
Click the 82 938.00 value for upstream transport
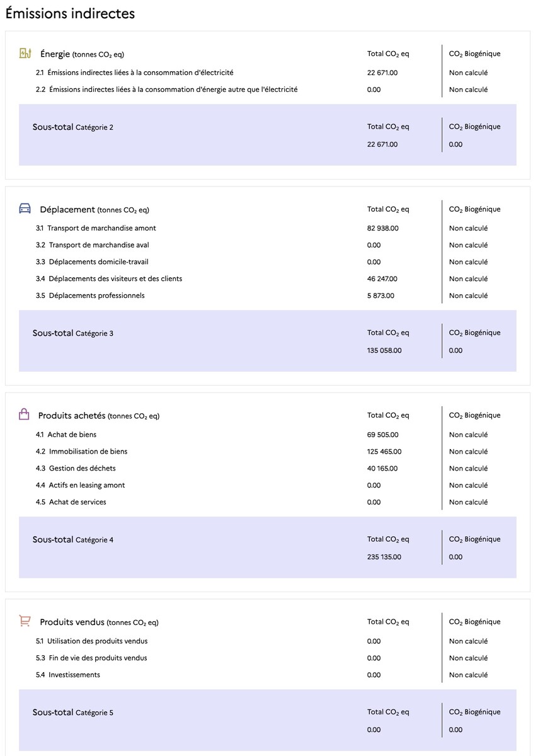point(382,228)
